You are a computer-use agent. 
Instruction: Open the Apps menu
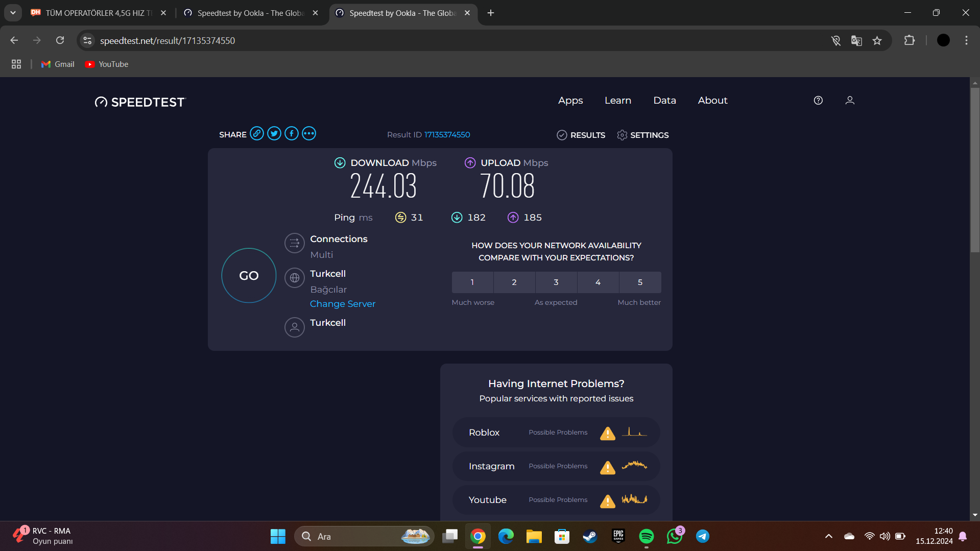click(x=570, y=101)
